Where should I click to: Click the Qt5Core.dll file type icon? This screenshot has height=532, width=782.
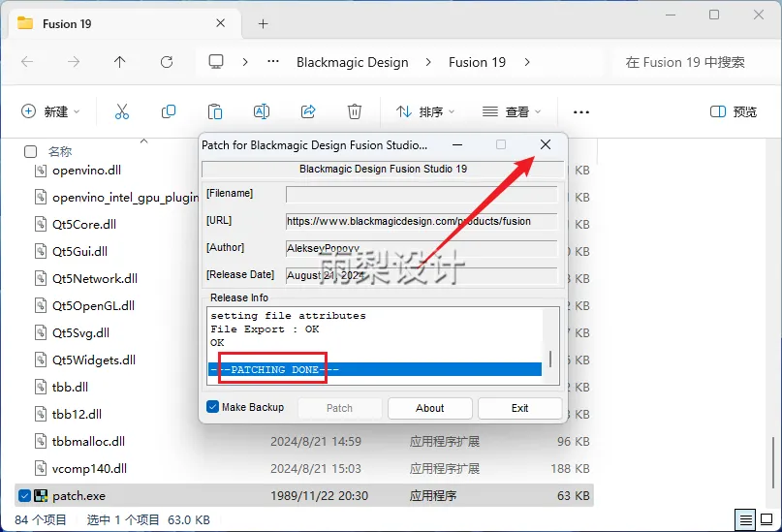click(x=41, y=225)
